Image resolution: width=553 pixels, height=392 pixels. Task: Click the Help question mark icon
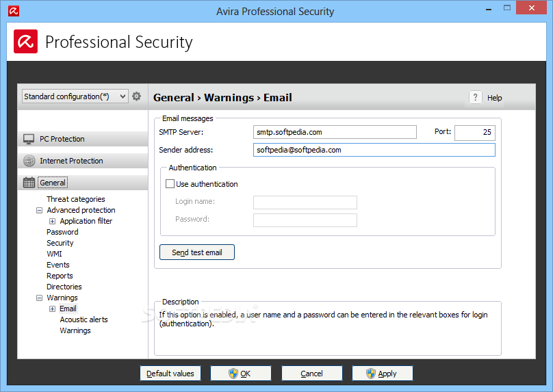click(476, 97)
